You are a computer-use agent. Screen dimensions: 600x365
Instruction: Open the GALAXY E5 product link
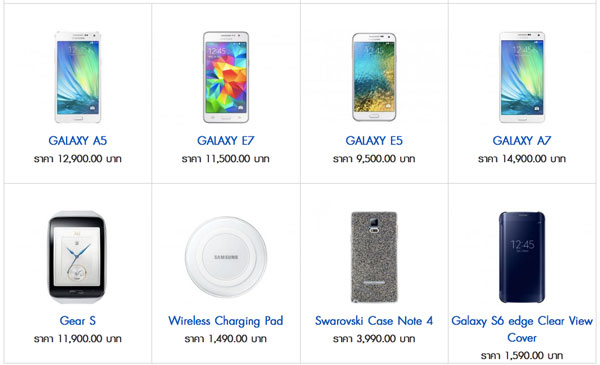click(x=374, y=141)
